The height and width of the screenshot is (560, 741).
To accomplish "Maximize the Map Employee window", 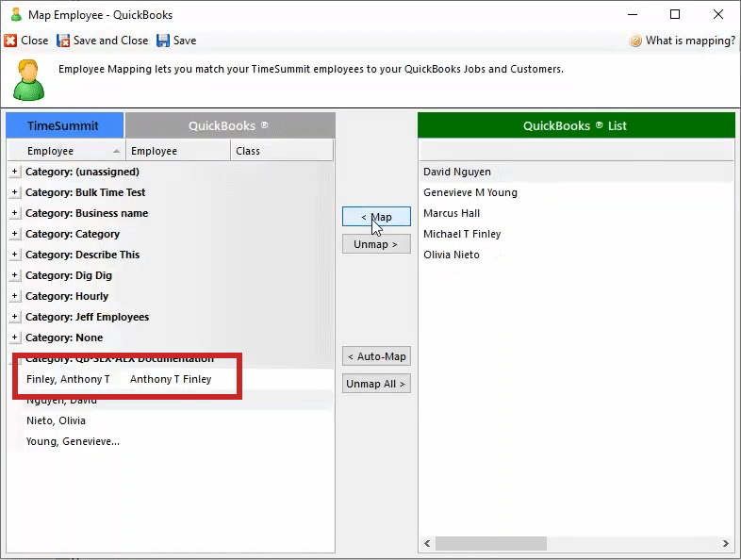I will click(x=675, y=15).
